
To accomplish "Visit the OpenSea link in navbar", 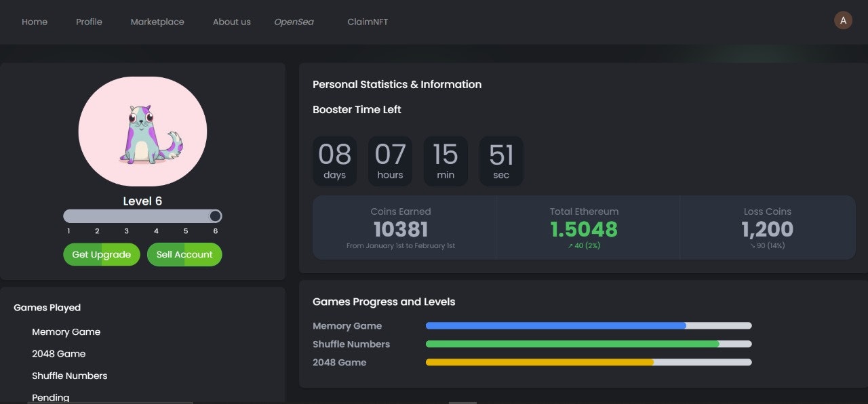I will point(294,22).
